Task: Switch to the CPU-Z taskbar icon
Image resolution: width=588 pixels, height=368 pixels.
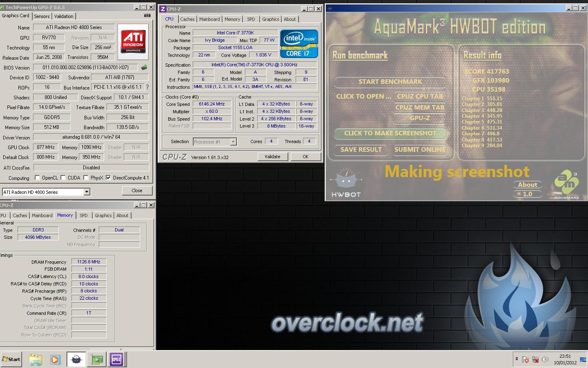Action: pos(116,359)
